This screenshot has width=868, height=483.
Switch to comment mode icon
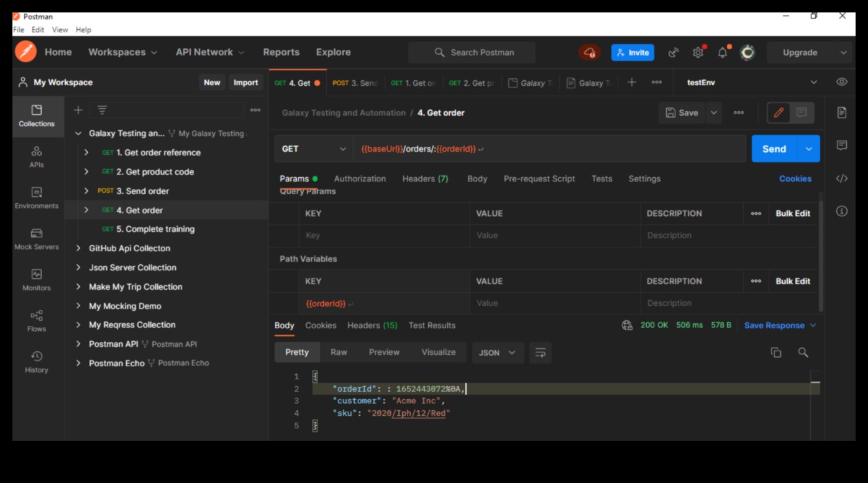(x=802, y=113)
